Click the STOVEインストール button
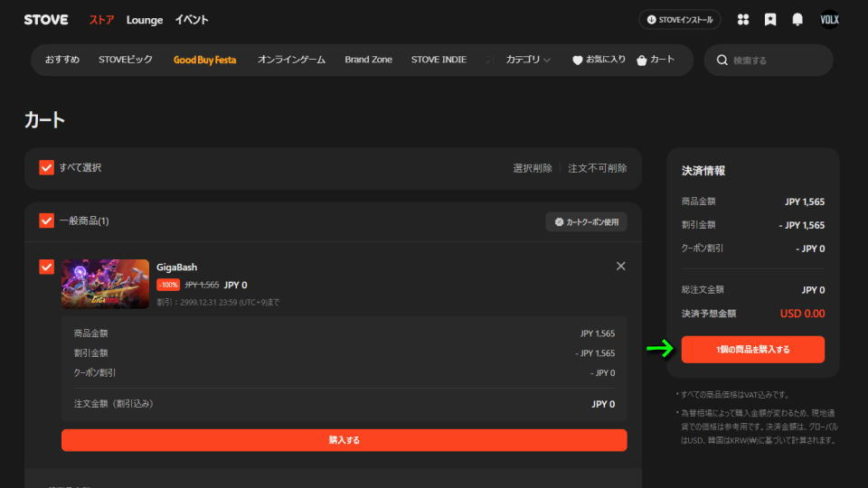Viewport: 868px width, 488px height. pyautogui.click(x=680, y=19)
